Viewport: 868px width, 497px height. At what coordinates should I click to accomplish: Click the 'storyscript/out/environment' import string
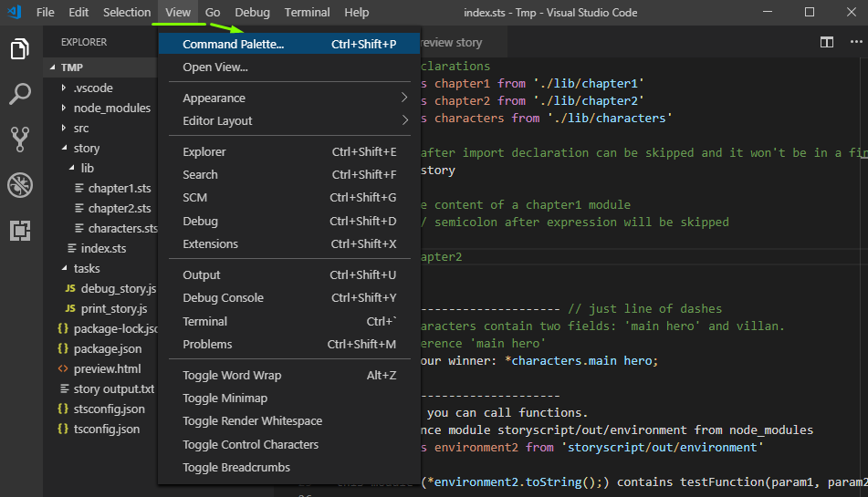662,447
